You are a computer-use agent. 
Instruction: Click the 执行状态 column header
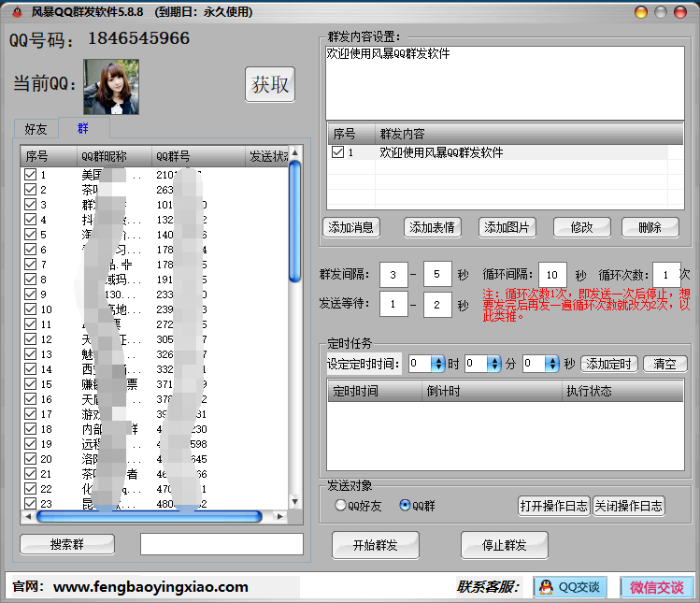tap(622, 391)
